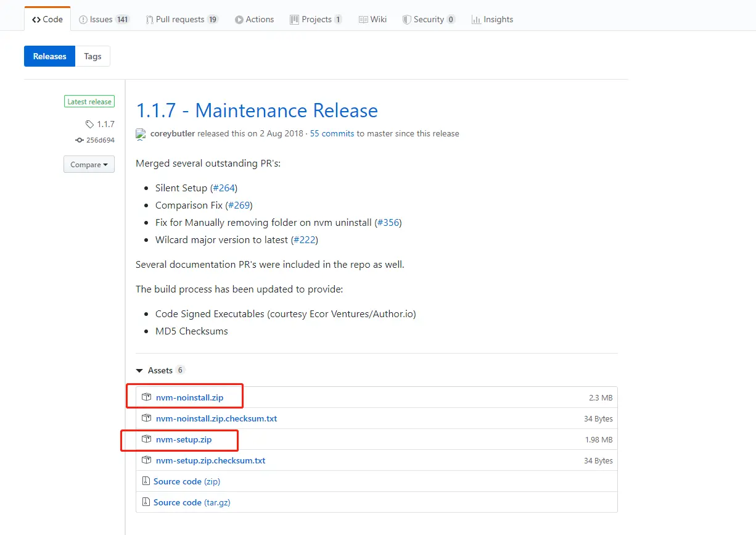The height and width of the screenshot is (535, 756).
Task: Go to the Wiki tab
Action: point(372,19)
